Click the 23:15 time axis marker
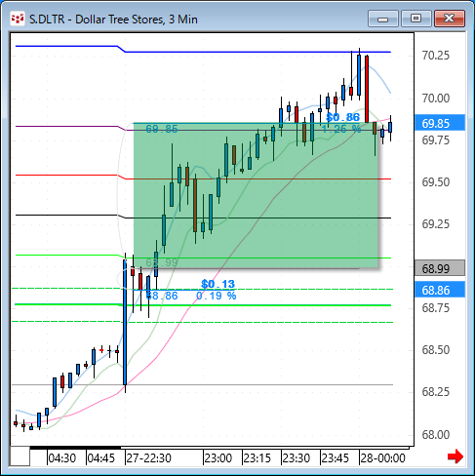 [257, 458]
